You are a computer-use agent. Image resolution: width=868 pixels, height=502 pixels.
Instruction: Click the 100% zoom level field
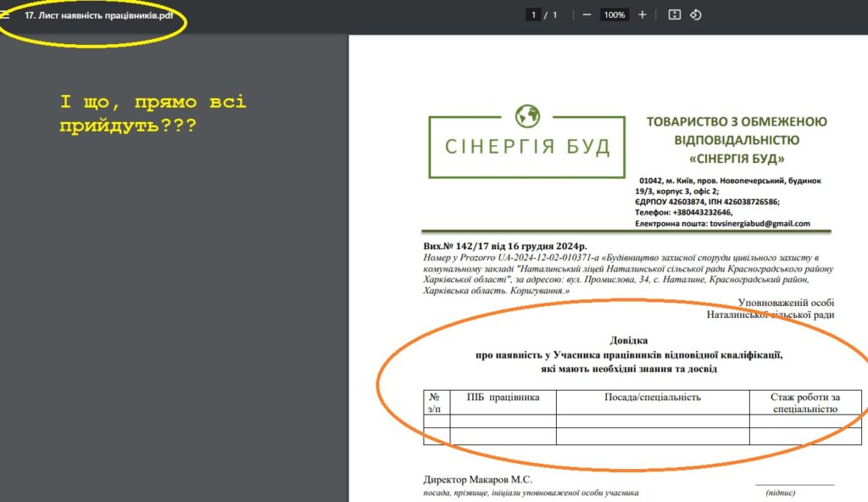pos(614,14)
